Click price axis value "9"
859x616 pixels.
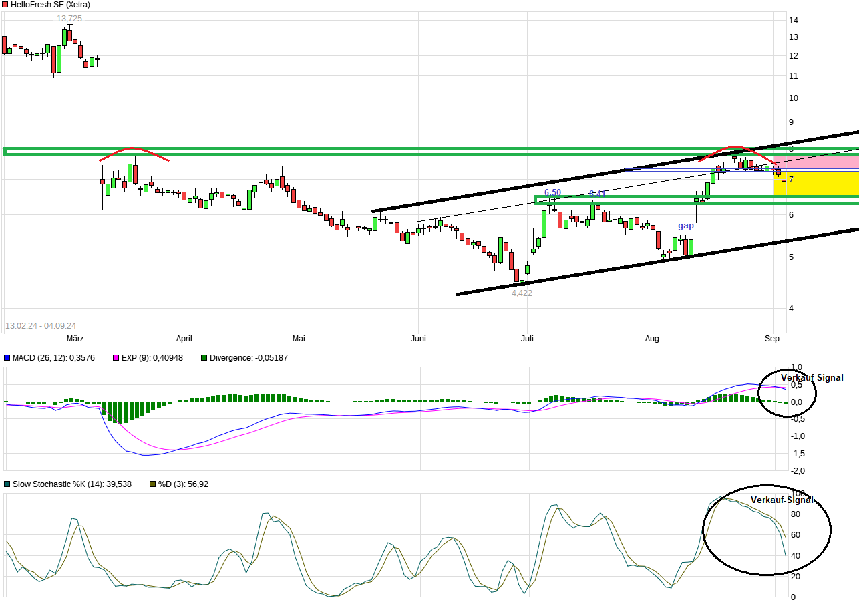(x=792, y=122)
